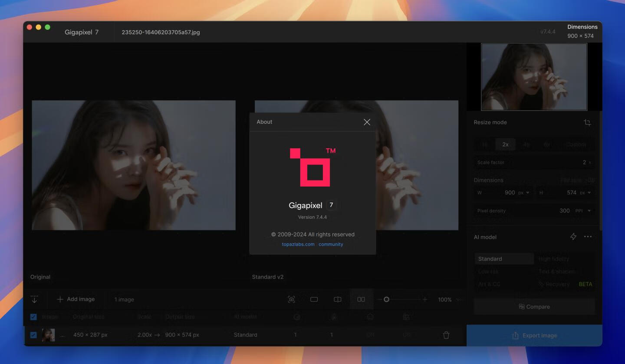
Task: Switch to single view layout icon
Action: 314,299
